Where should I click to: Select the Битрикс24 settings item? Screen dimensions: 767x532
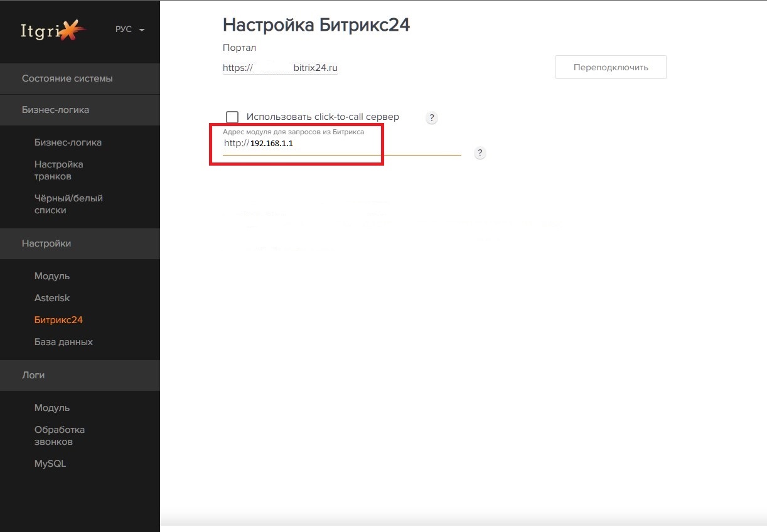click(x=58, y=320)
